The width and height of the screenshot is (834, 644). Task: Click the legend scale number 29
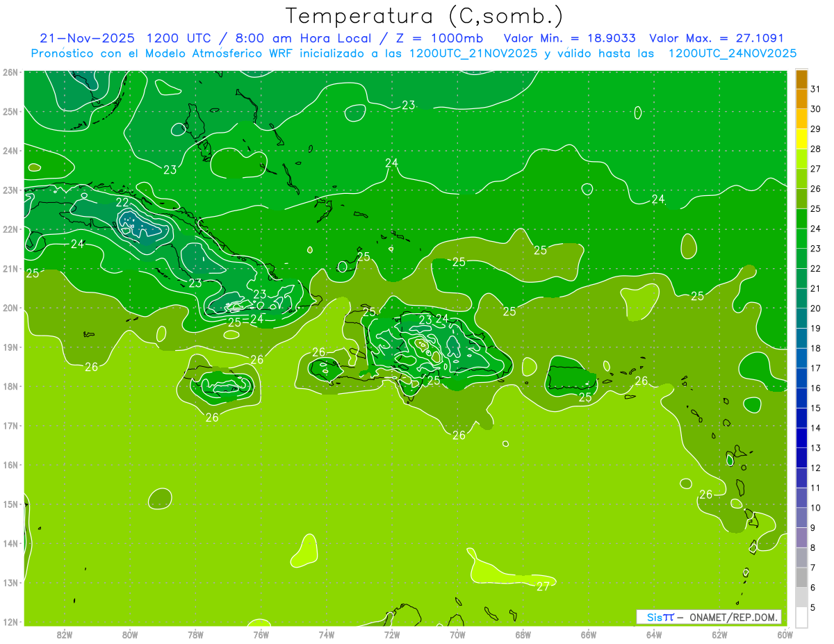point(815,129)
